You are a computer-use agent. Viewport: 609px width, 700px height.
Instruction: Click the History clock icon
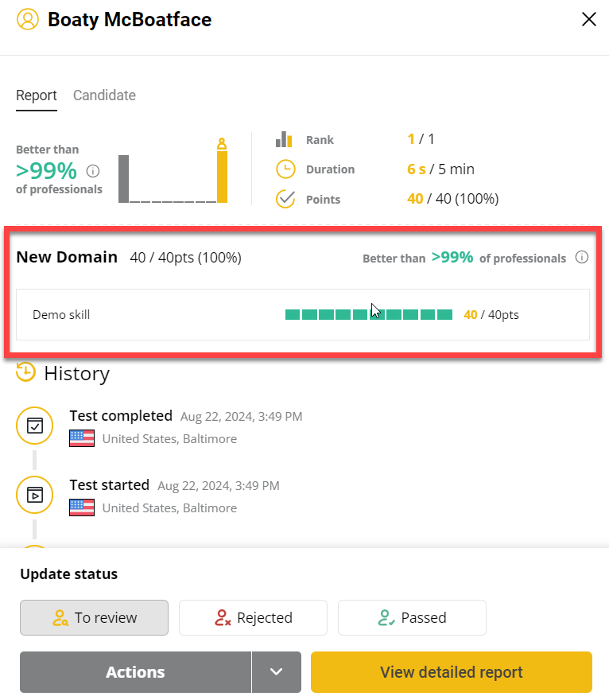26,372
